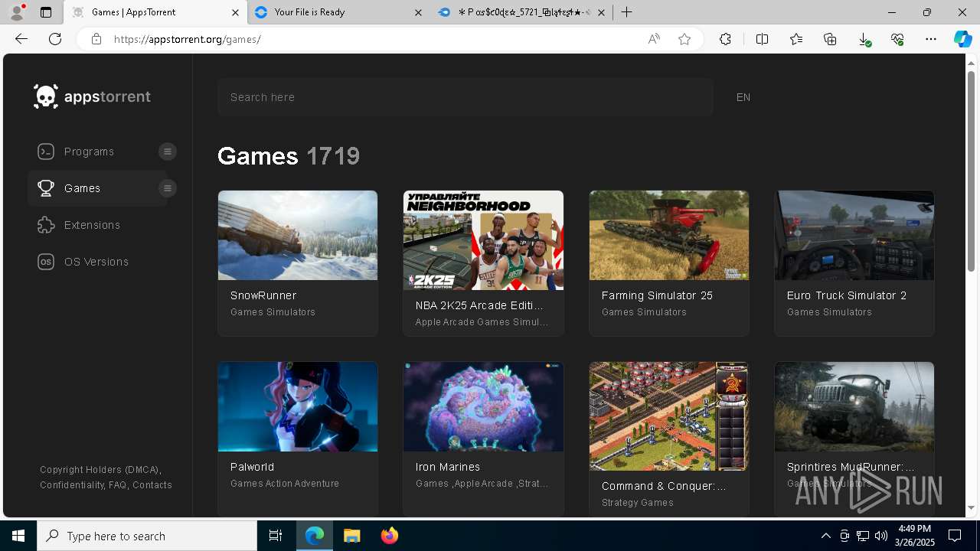Expand the Games submenu list
The height and width of the screenshot is (551, 980).
pos(168,188)
